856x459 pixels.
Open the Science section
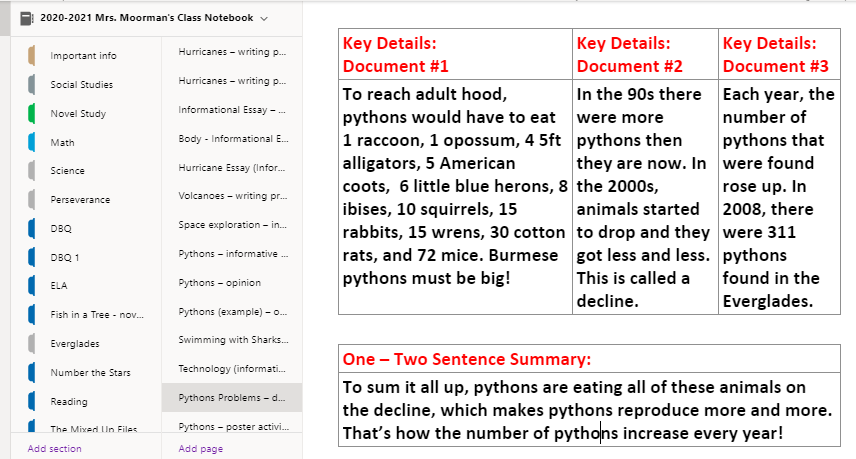click(68, 171)
